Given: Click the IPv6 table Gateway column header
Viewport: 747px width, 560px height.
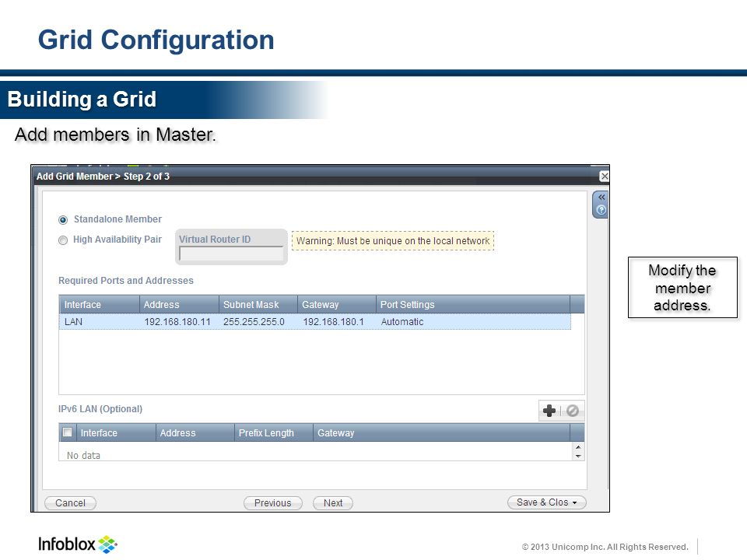Looking at the screenshot, I should 441,433.
